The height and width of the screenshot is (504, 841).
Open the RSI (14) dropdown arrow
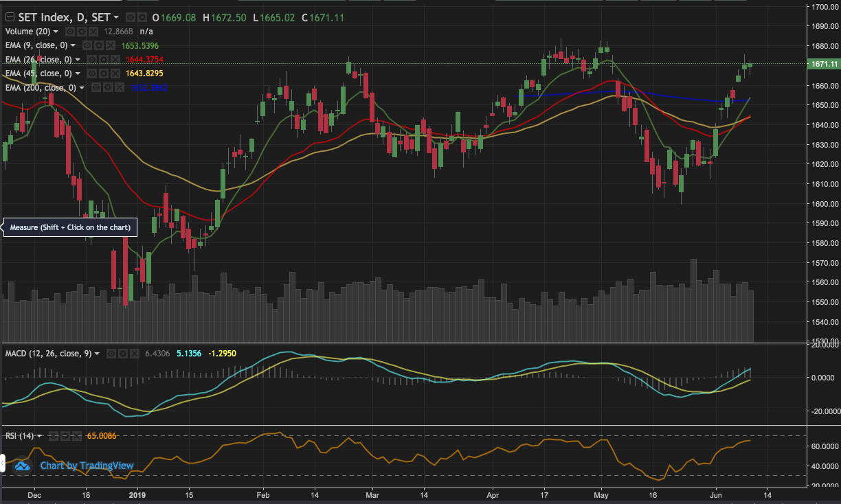click(39, 436)
